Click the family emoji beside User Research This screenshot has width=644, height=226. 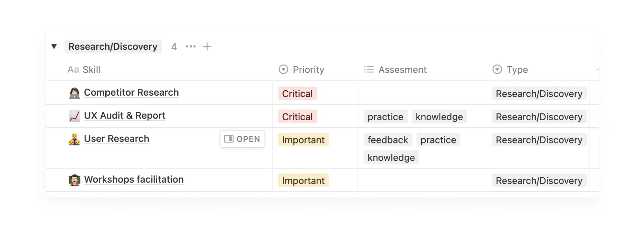(74, 139)
